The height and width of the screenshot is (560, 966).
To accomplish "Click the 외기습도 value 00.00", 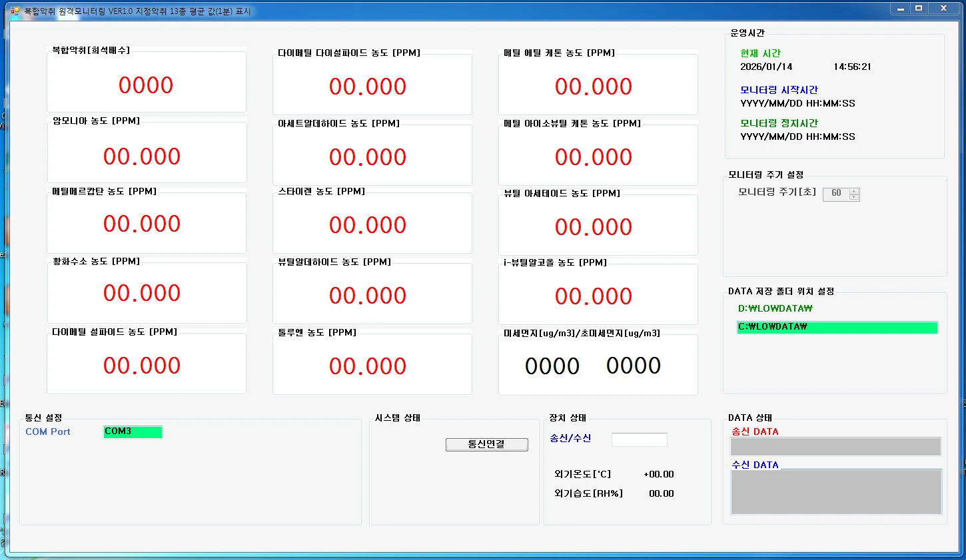I will 662,493.
